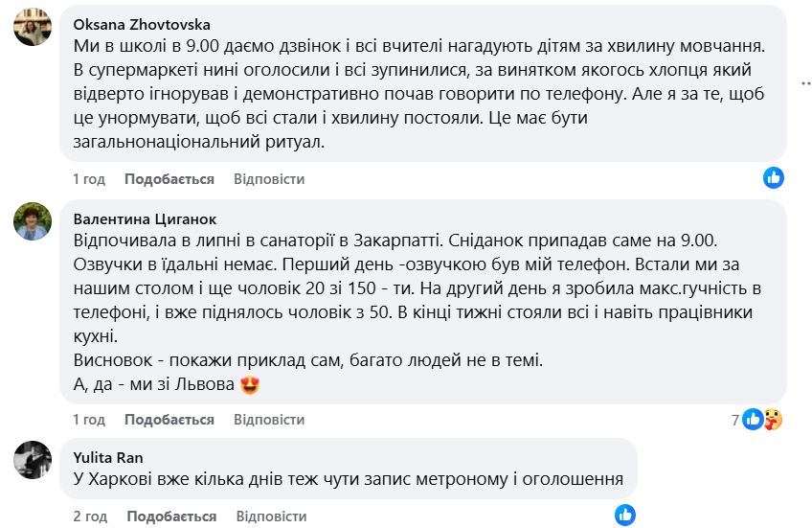This screenshot has height=528, width=812.
Task: Open the '2 год' timestamp on Yulita's comment
Action: point(89,517)
